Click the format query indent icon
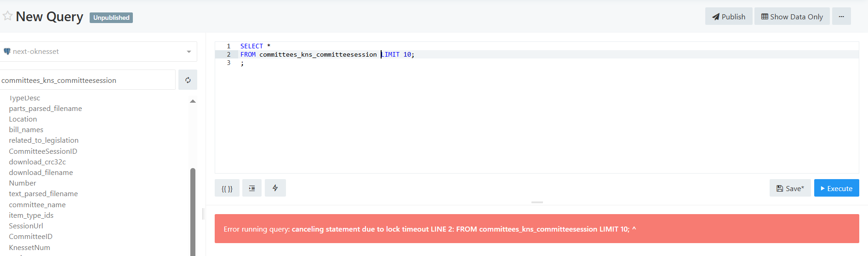The image size is (868, 256). point(252,188)
